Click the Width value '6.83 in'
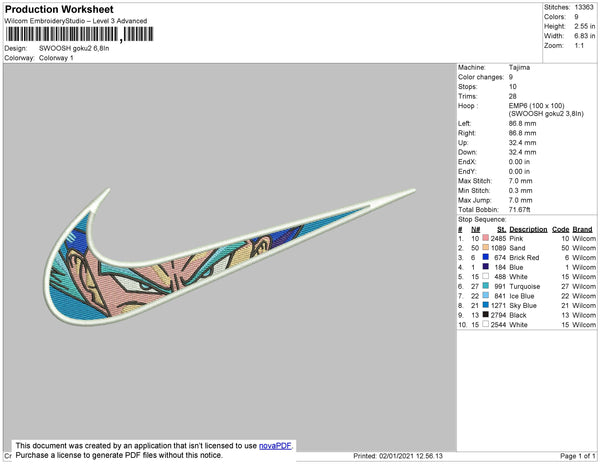The image size is (600, 464). [585, 36]
